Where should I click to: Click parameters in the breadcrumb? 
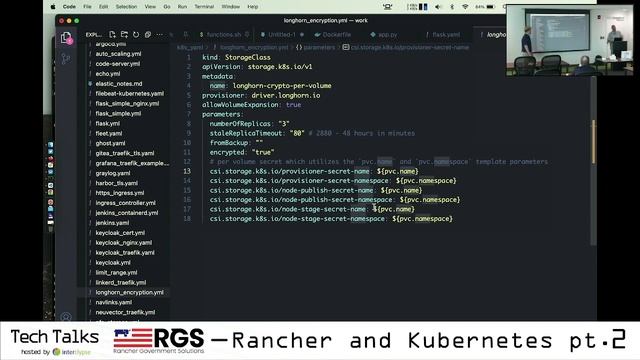319,47
